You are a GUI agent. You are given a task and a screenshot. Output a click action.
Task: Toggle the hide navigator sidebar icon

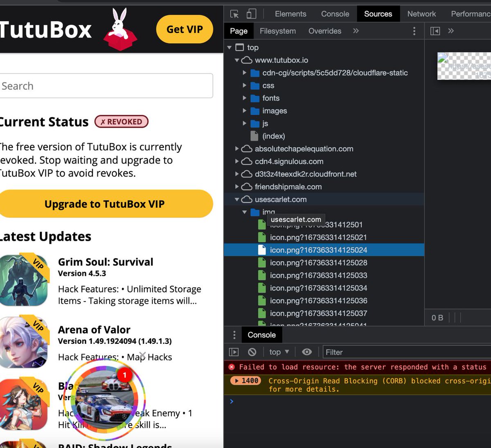[435, 31]
